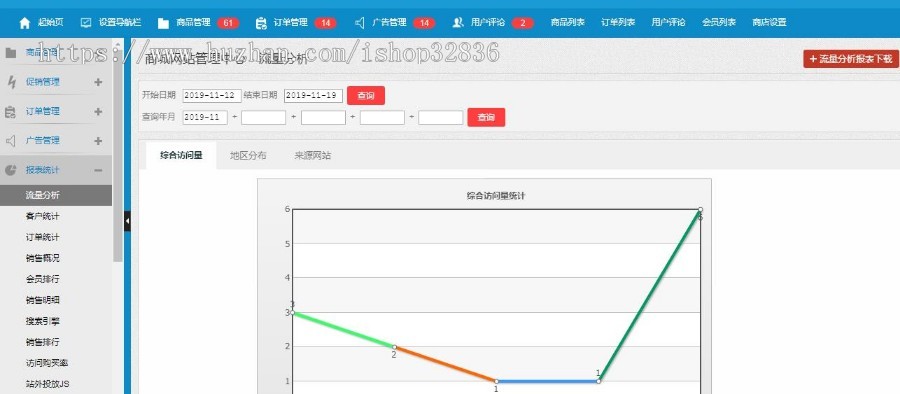900x394 pixels.
Task: Expand the sidebar 广告管理 section with the plus
Action: click(x=98, y=141)
